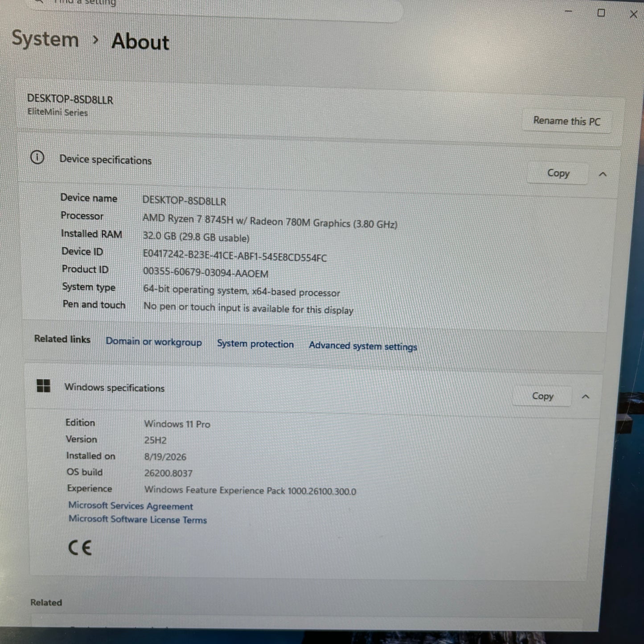Select the No pen or touch input text
The height and width of the screenshot is (644, 644).
(248, 308)
